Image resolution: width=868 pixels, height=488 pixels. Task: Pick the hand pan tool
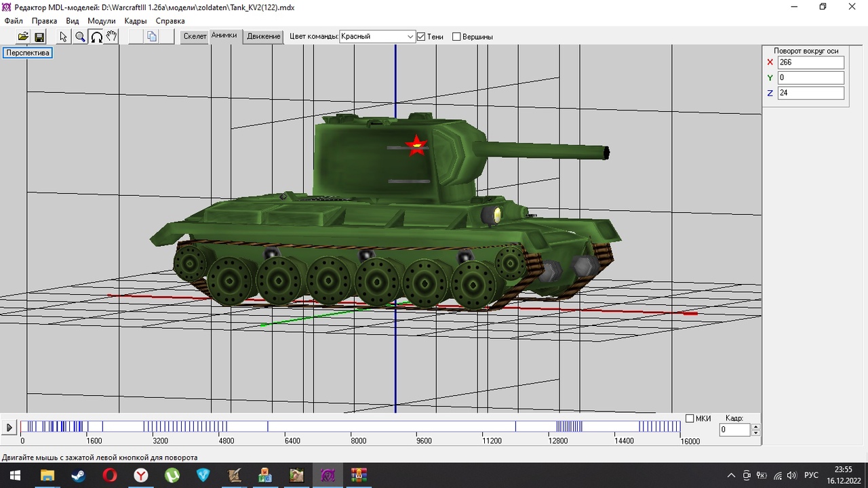pyautogui.click(x=112, y=37)
